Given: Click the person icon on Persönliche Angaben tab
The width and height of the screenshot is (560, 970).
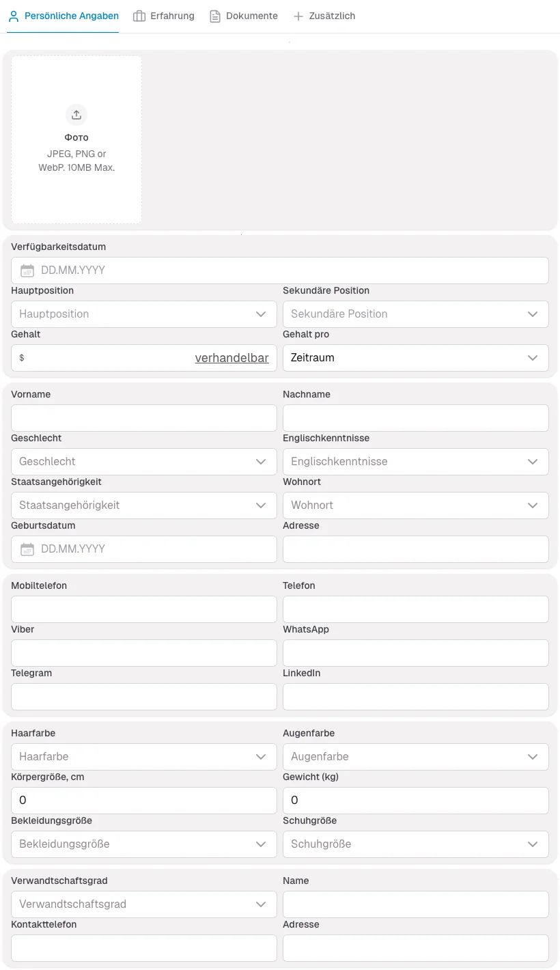Looking at the screenshot, I should point(13,16).
